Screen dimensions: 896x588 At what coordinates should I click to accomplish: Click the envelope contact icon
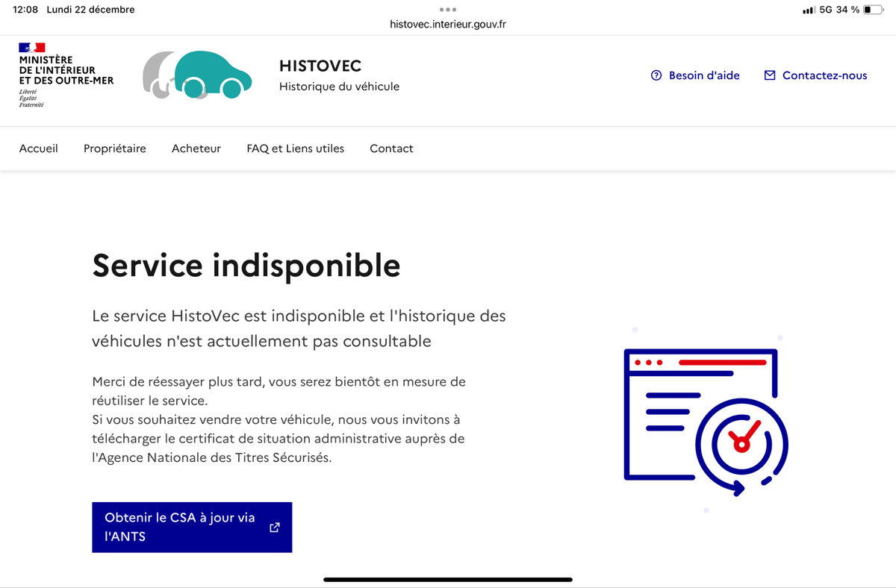[770, 75]
